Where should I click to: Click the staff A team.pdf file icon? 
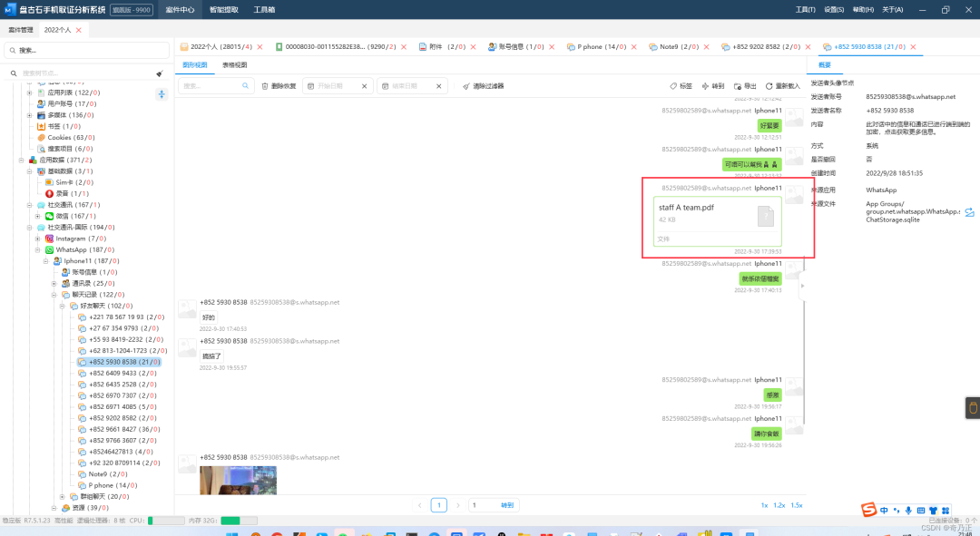tap(766, 216)
